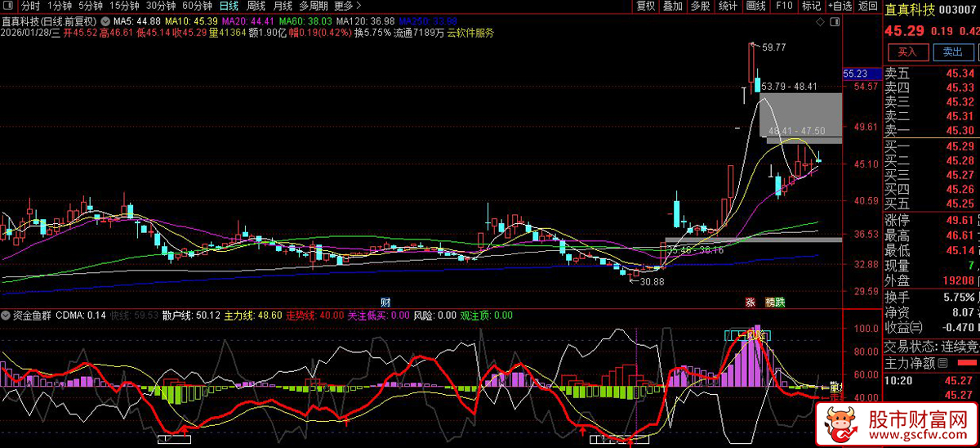Open the F10 company info tab
980x448 pixels.
(x=783, y=6)
